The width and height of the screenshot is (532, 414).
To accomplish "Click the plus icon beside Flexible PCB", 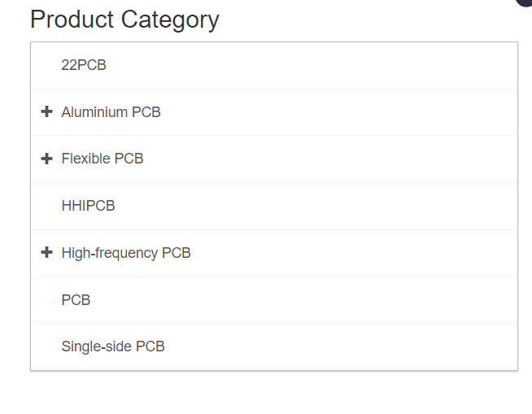I will [x=46, y=159].
